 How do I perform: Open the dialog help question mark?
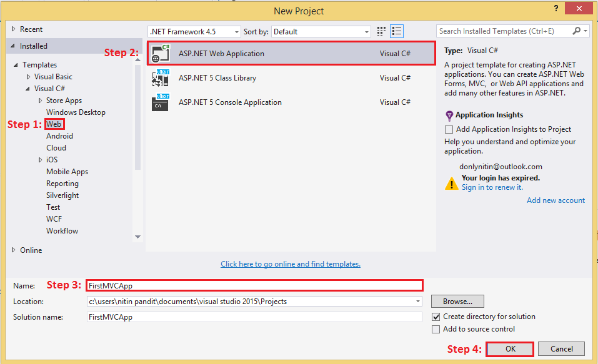point(556,8)
